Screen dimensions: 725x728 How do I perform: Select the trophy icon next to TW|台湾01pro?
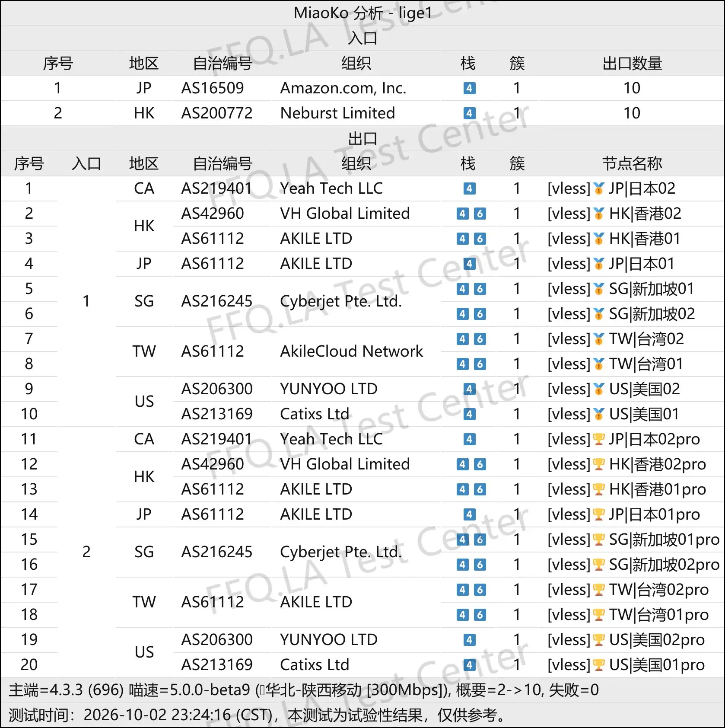[x=599, y=615]
